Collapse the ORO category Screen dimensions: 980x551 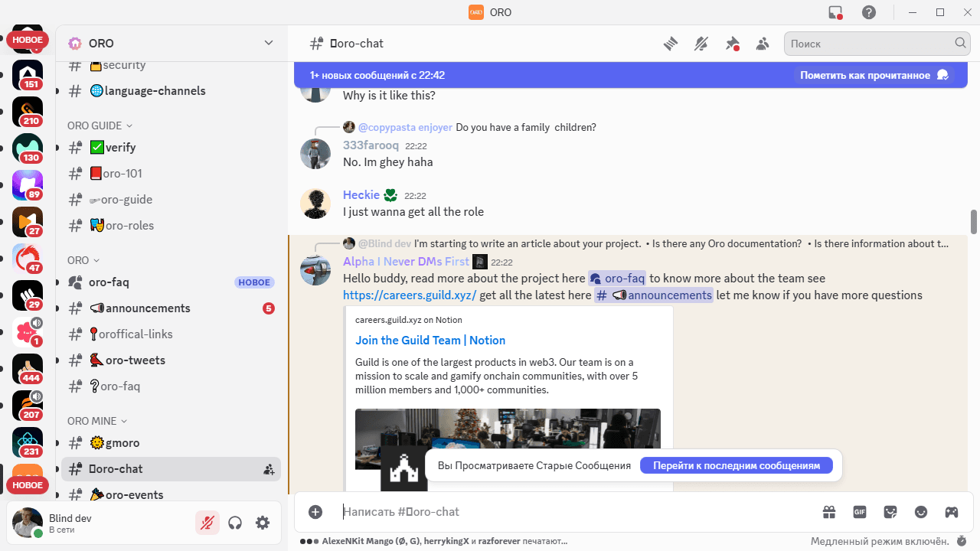83,260
